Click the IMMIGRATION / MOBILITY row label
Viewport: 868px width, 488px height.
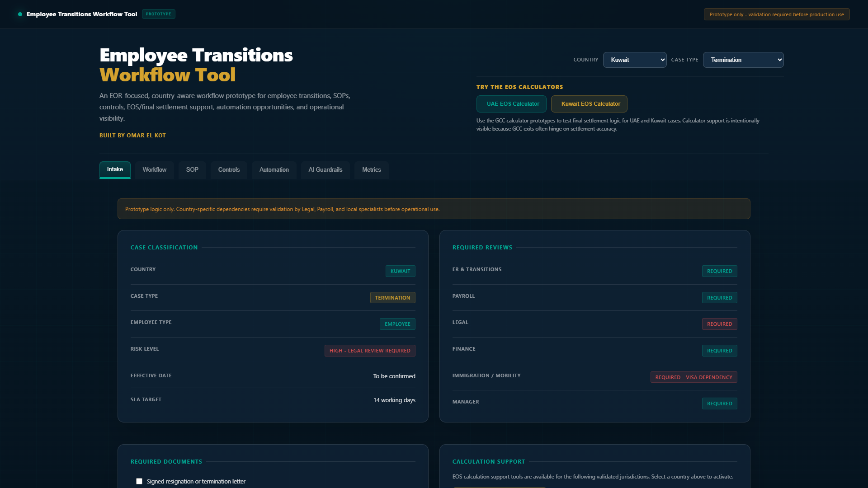click(x=486, y=375)
